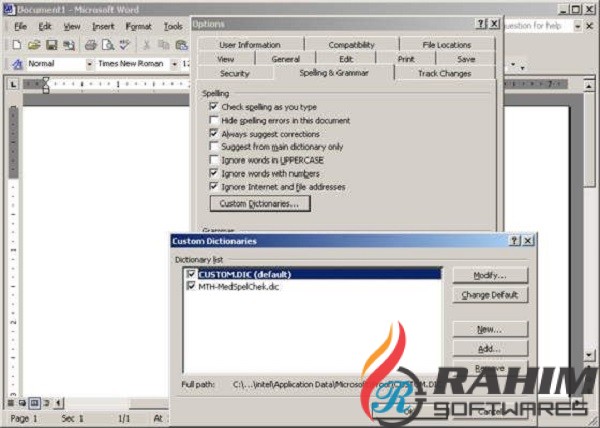
Task: Enable Hide spelling errors in this document
Action: click(x=214, y=120)
